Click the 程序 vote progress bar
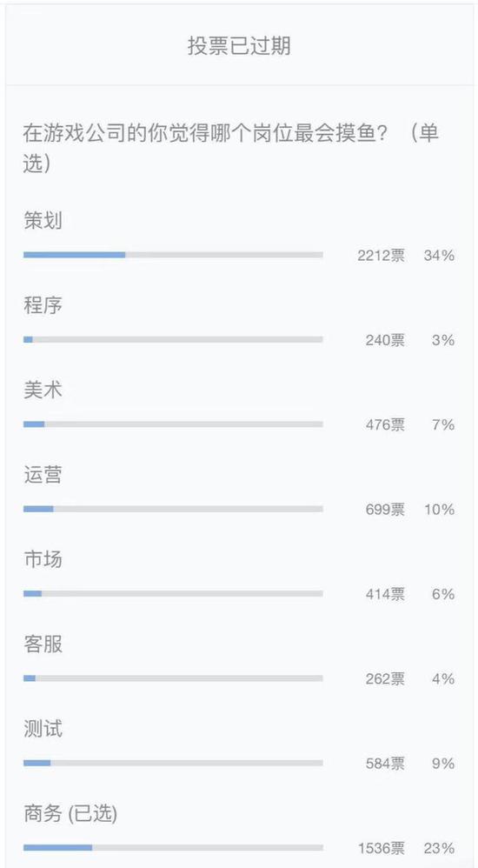 [173, 339]
